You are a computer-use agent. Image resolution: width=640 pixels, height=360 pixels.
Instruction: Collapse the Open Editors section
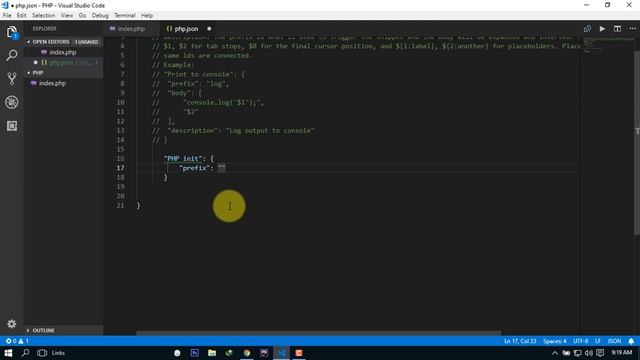point(63,42)
